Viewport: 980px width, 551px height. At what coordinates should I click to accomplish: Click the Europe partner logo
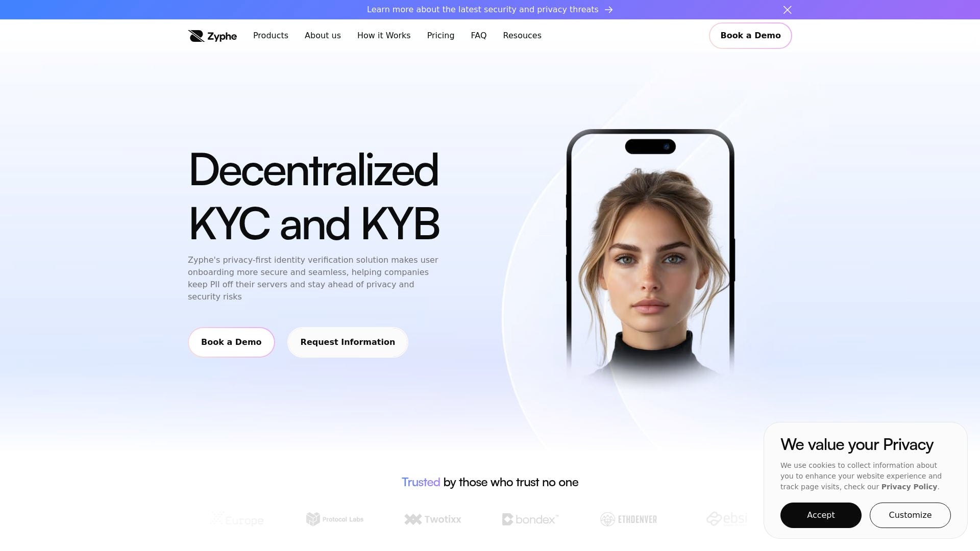point(237,519)
